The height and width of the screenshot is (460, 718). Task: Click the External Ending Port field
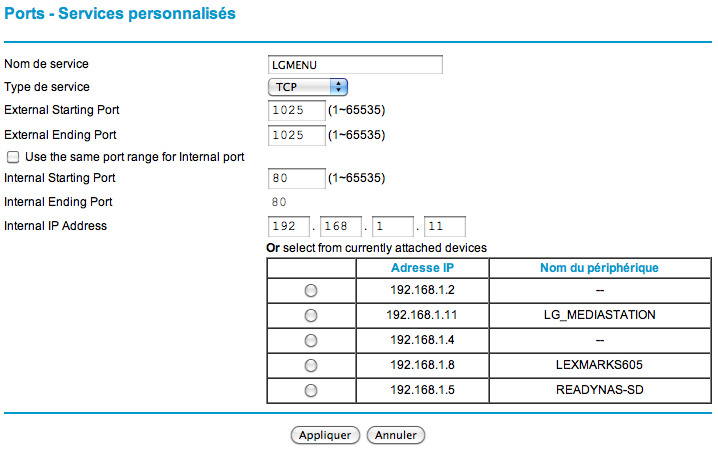pos(296,135)
